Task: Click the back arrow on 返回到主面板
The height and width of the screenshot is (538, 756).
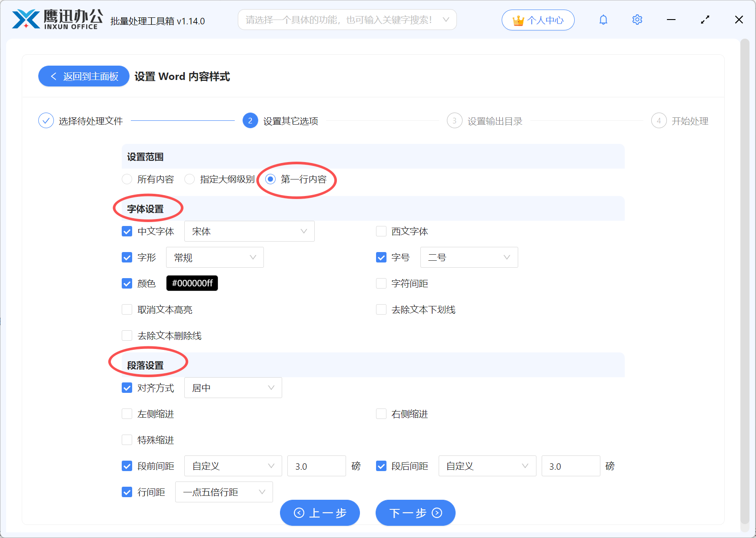Action: click(x=53, y=76)
